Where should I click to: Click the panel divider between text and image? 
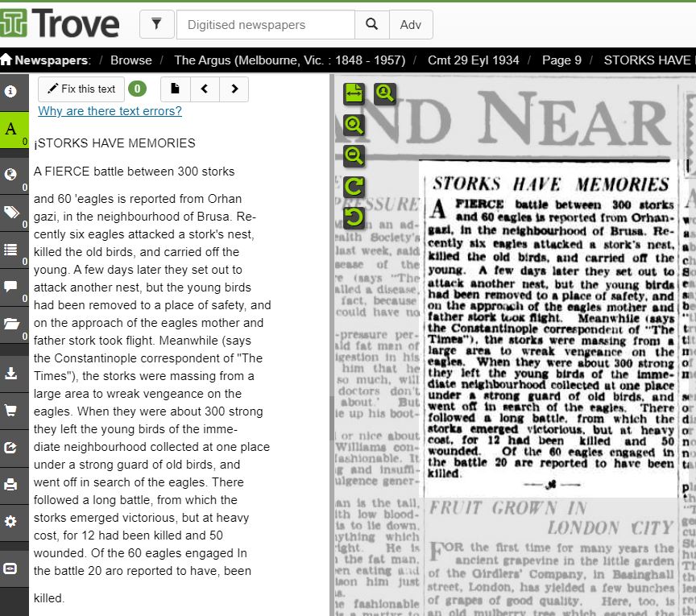click(332, 345)
